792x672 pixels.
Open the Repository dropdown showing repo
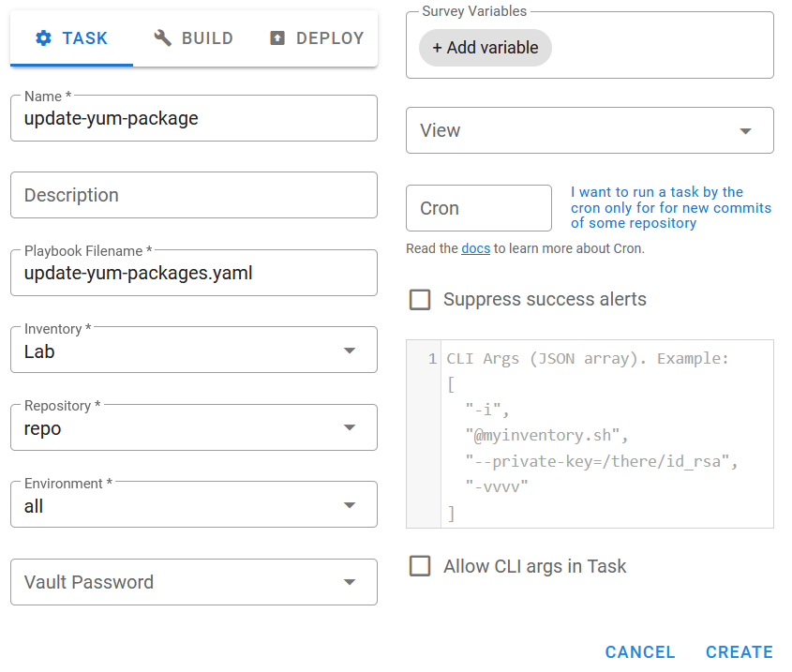[x=194, y=427]
